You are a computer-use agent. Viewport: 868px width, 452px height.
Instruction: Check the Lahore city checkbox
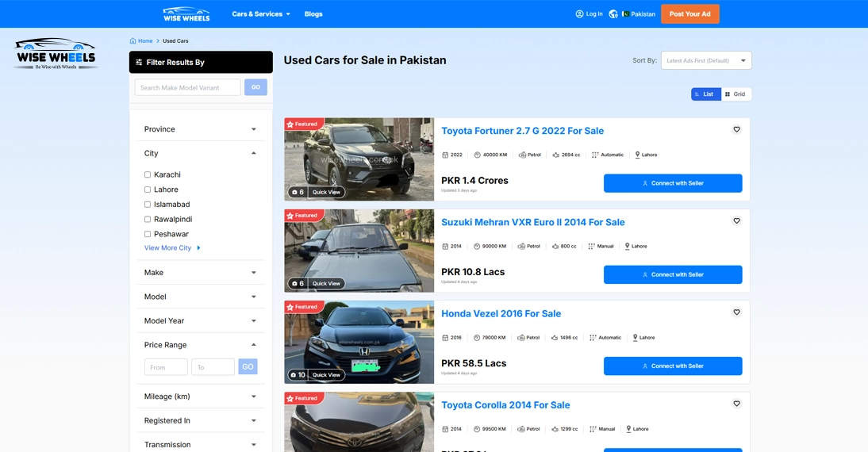click(x=148, y=190)
